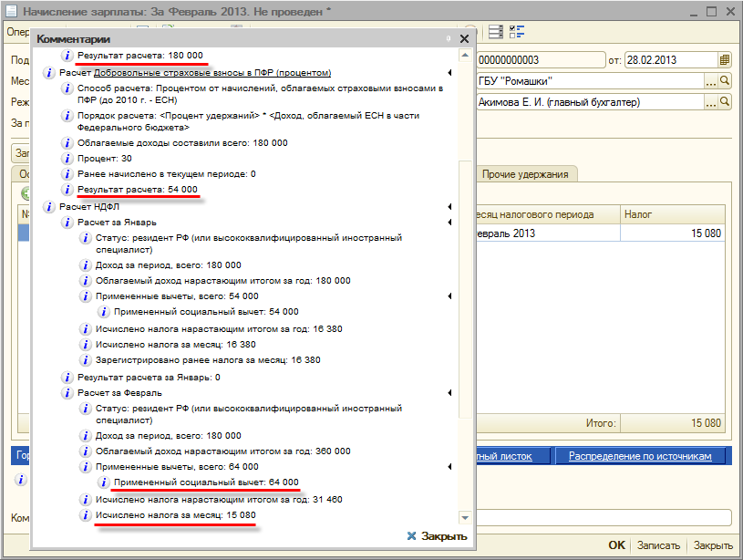Select line Исчислено налога нарастающим итогом: 31 460
Image resolution: width=743 pixels, height=560 pixels.
tap(219, 499)
